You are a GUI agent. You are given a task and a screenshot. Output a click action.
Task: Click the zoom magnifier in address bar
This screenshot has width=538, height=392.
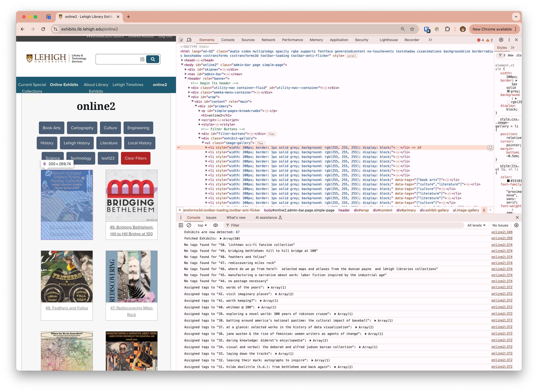coord(403,29)
